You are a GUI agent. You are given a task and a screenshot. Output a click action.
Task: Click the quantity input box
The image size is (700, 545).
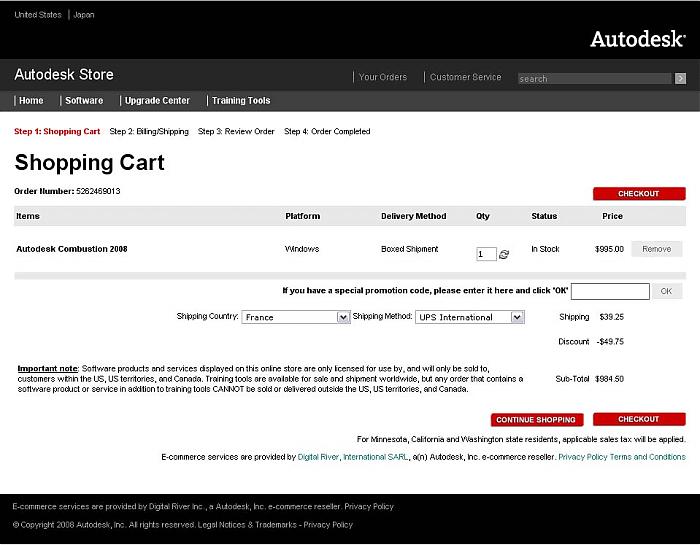click(x=486, y=254)
